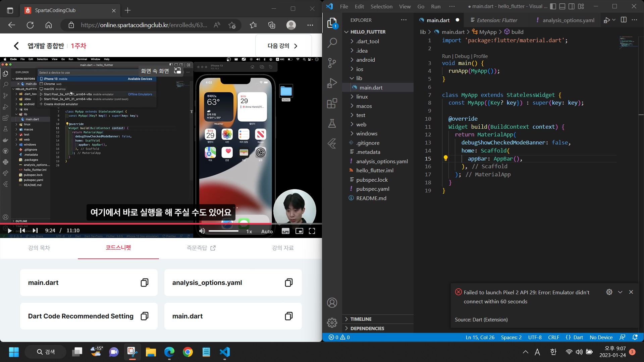This screenshot has height=362, width=644.
Task: Switch to the 강의 목차 tab
Action: 39,248
